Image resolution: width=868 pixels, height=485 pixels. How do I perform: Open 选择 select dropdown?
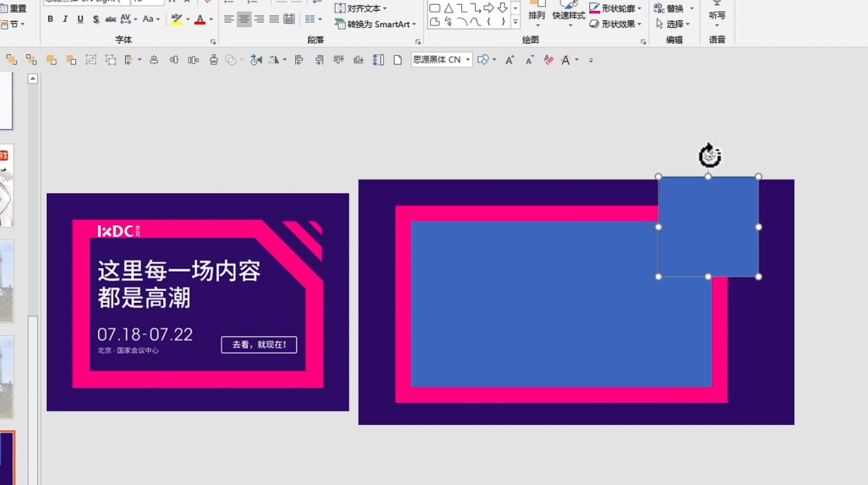tap(673, 24)
